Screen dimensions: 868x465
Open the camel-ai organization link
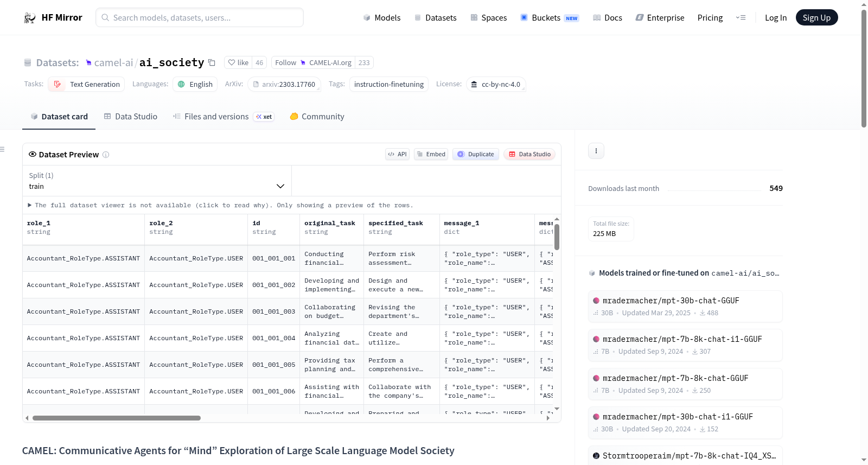coord(113,63)
